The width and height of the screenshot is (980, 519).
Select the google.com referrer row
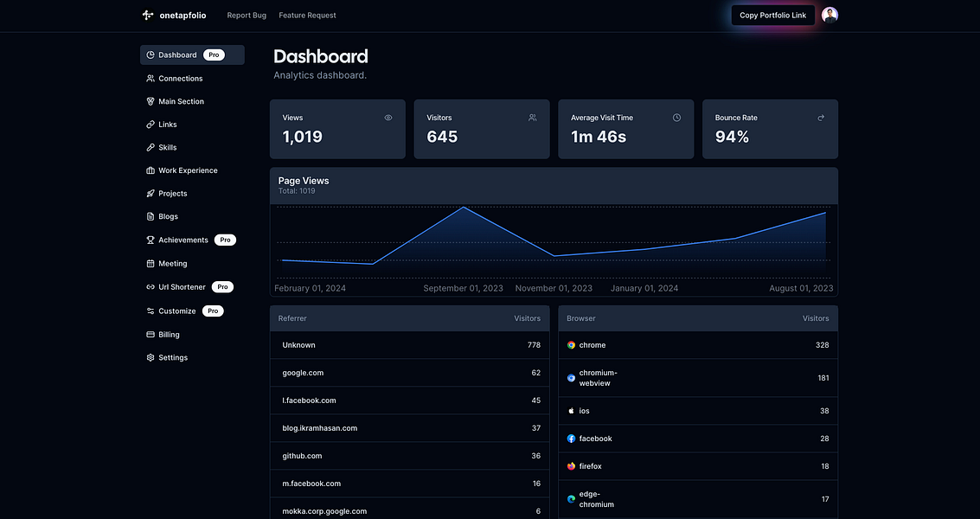pos(411,373)
